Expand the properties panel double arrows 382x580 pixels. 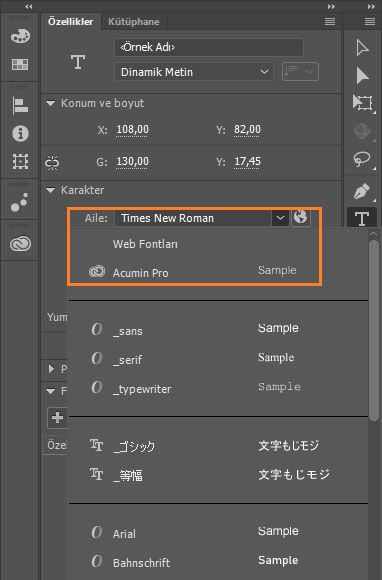(331, 6)
